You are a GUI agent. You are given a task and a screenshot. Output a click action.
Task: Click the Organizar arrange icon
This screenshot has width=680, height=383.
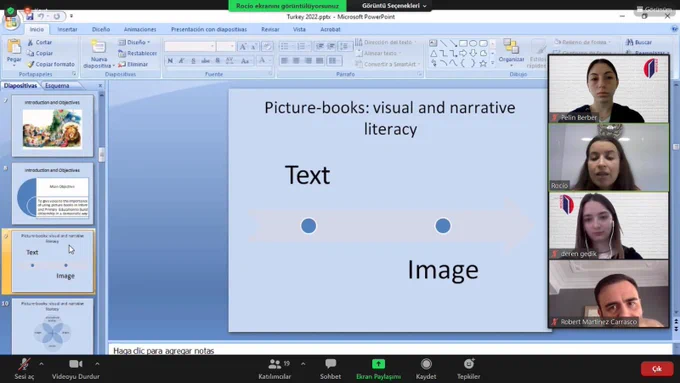coord(511,46)
